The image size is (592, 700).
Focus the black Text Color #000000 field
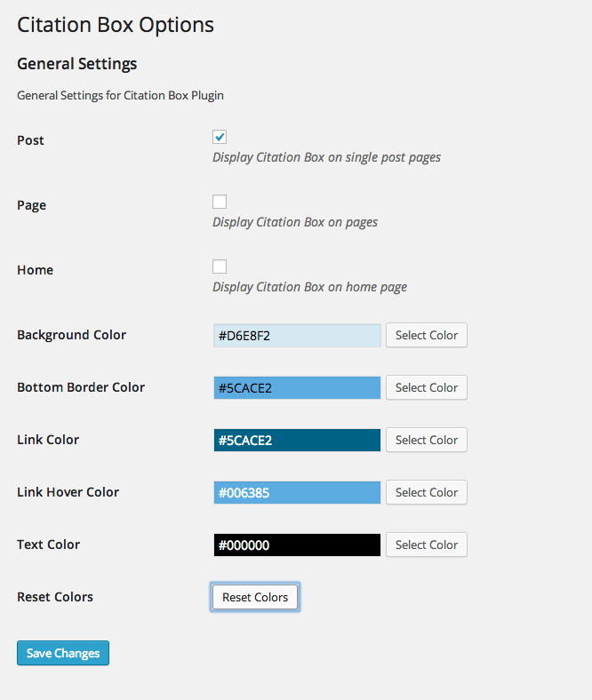tap(297, 545)
